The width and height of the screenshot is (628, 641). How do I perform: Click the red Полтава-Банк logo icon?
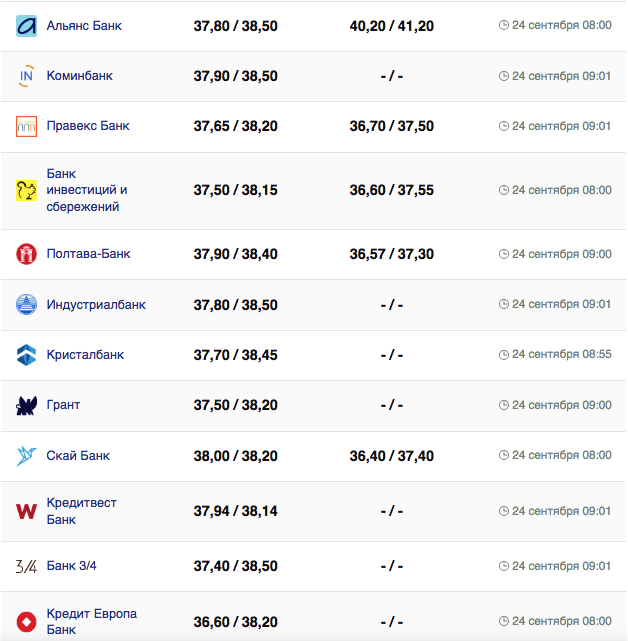click(x=27, y=254)
